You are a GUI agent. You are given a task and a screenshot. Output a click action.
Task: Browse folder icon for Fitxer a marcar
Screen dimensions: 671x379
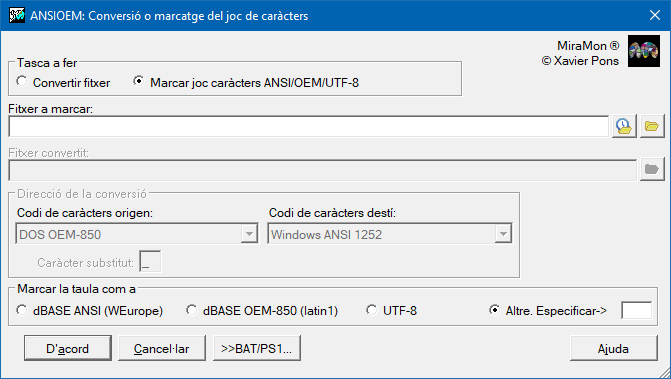click(x=652, y=126)
